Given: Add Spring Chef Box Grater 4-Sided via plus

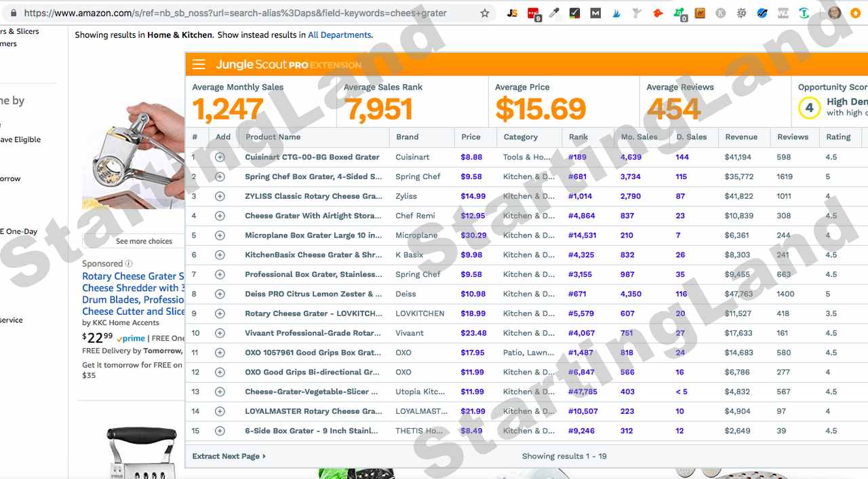Looking at the screenshot, I should click(x=220, y=176).
